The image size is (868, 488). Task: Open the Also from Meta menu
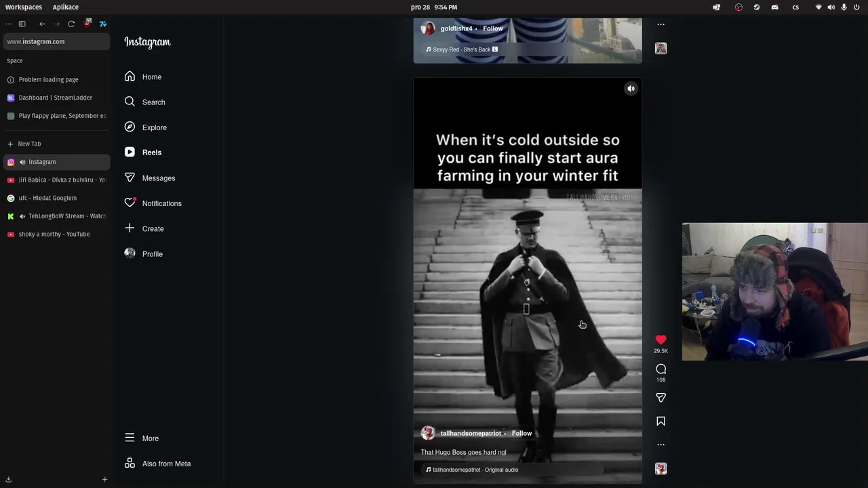point(166,464)
